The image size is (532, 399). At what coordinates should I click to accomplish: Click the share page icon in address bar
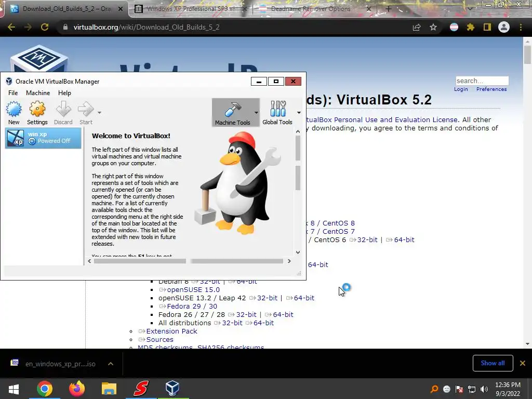(x=417, y=27)
